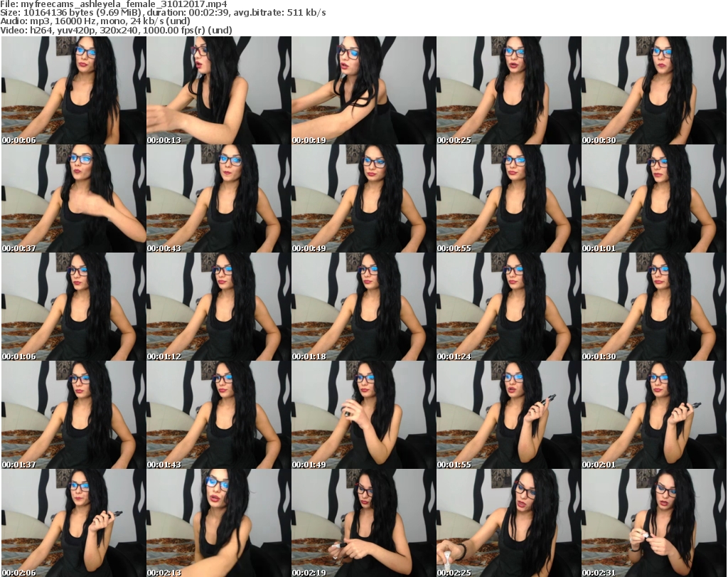
Task: Click the frame labeled 00:02:25
Action: point(509,523)
